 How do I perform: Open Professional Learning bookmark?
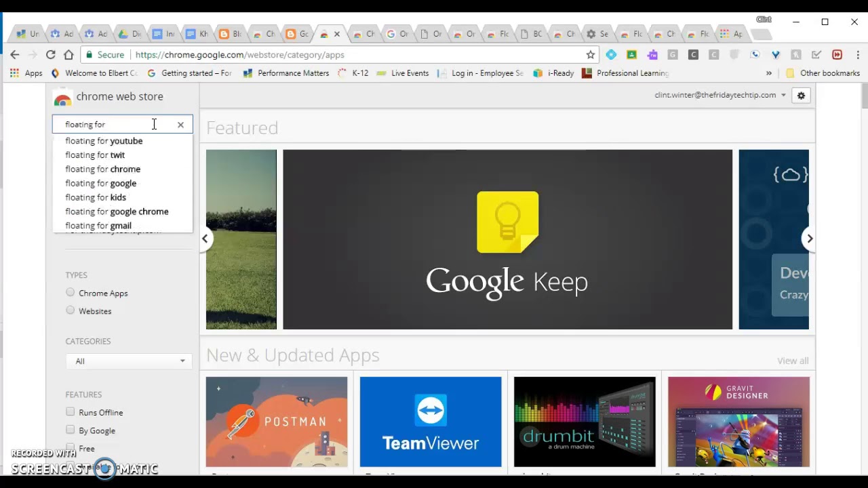point(626,73)
